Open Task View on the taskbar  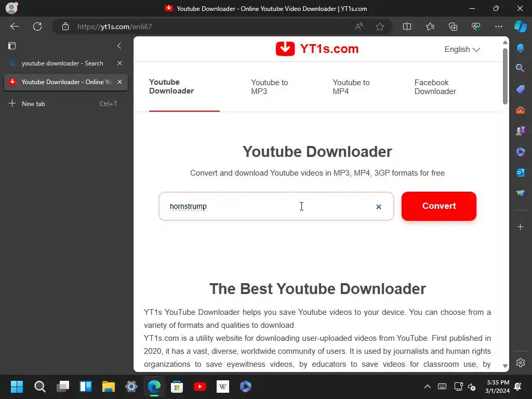coord(63,387)
